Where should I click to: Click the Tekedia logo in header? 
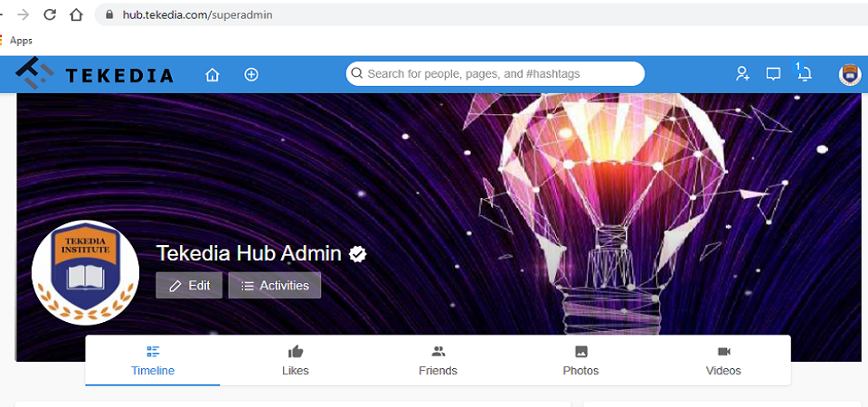[x=95, y=74]
